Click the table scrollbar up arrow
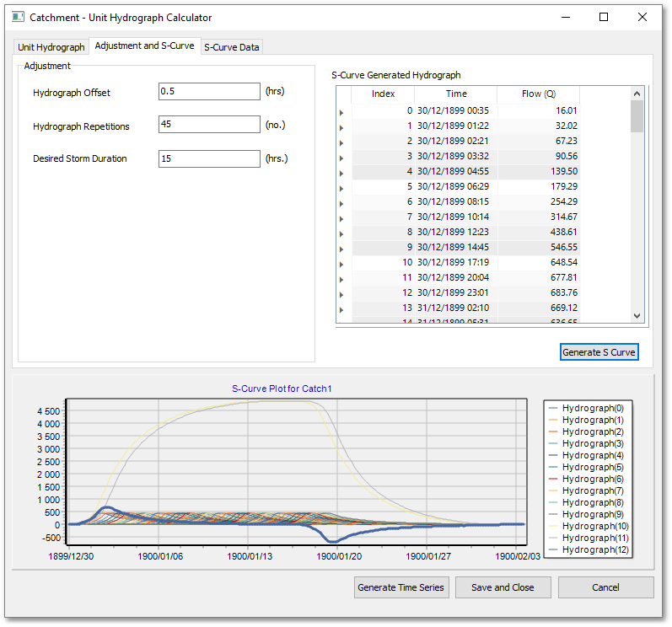Viewport: 672px width, 627px height. (637, 94)
